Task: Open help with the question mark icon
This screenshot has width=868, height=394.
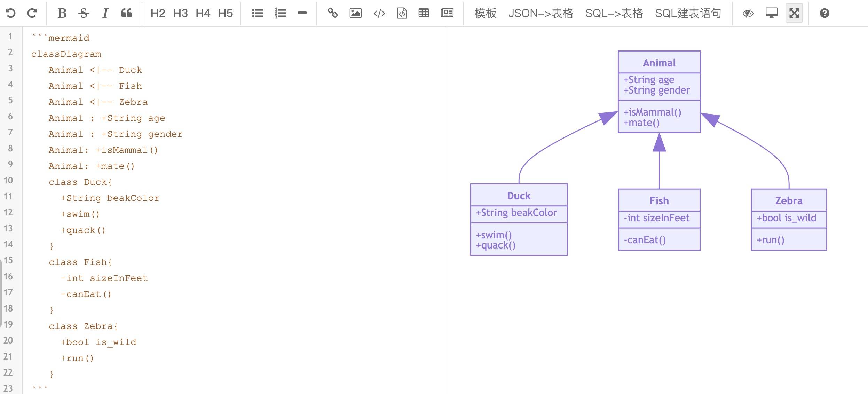Action: (x=824, y=13)
